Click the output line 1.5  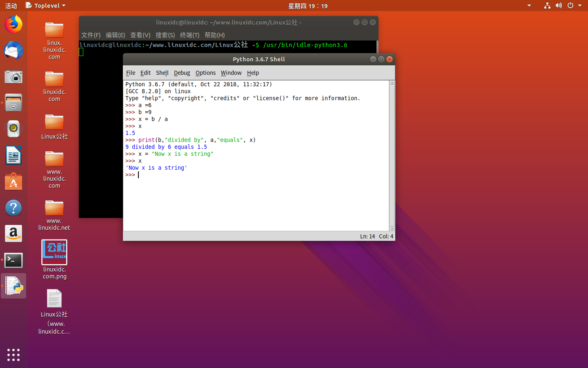tap(130, 133)
